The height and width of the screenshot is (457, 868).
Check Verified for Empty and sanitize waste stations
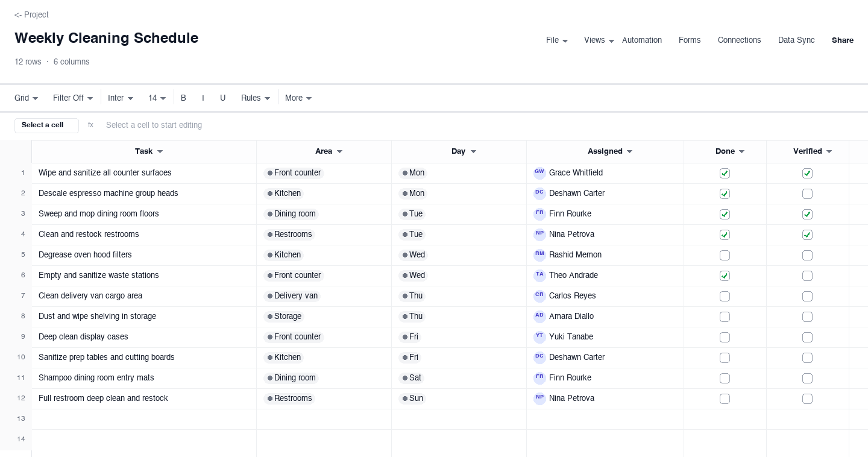tap(807, 276)
